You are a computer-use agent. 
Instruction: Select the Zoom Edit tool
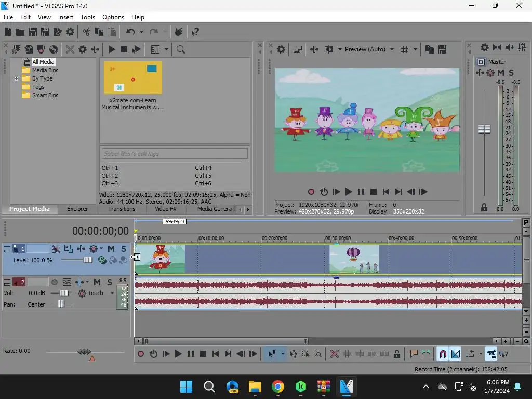[x=318, y=354]
